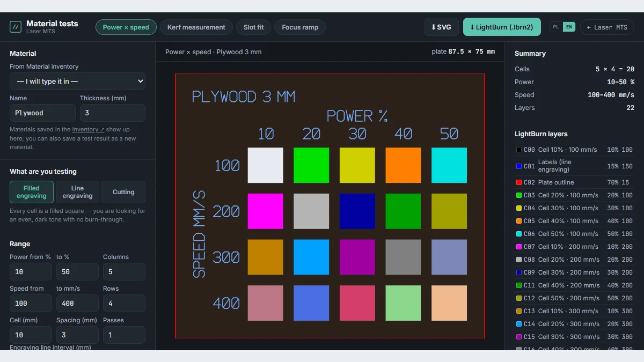The width and height of the screenshot is (644, 362).
Task: Click the Speed 100–400 mm/s summary value
Action: (x=611, y=95)
